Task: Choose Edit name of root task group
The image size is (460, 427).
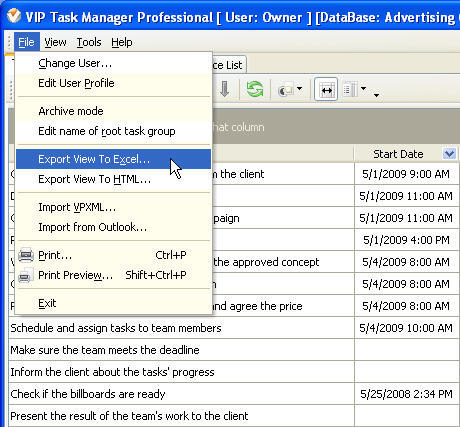Action: 113,131
